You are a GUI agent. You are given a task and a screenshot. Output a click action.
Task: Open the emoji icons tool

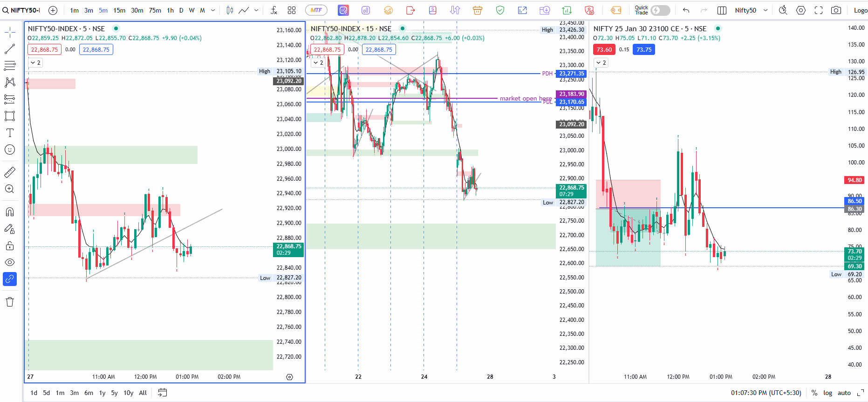(10, 150)
